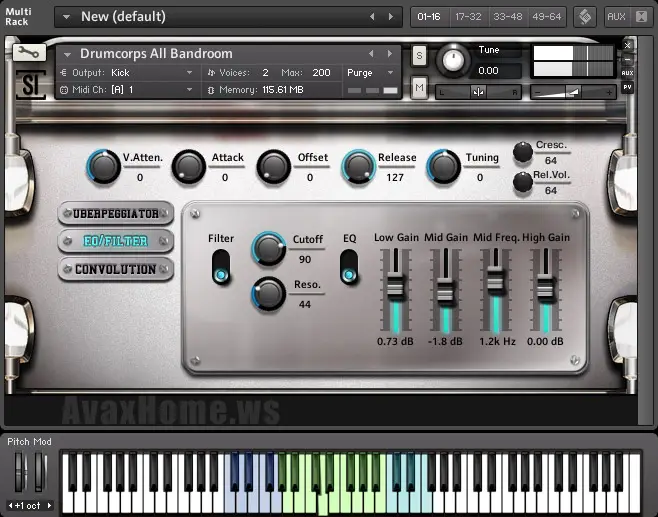Toggle the Filter on/off switch

221,267
